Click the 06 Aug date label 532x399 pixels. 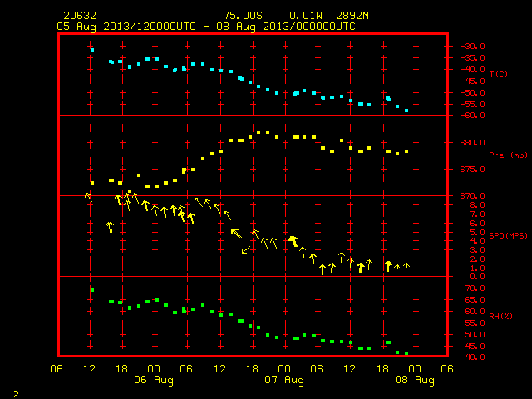154,380
